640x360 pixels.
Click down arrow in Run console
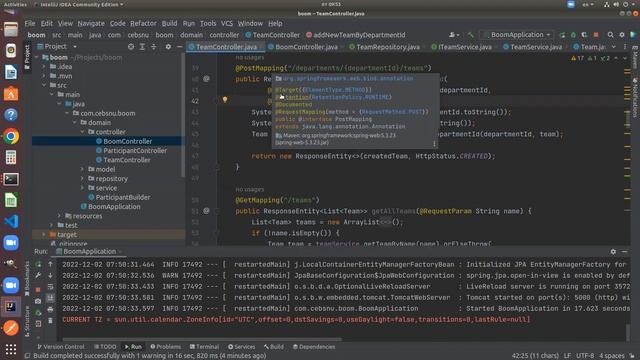pos(50,276)
